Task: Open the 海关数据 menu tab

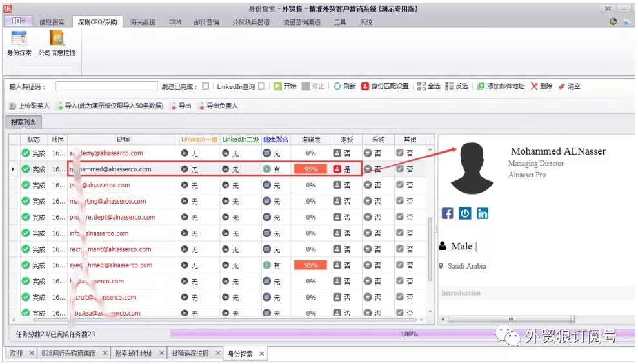Action: pyautogui.click(x=143, y=23)
